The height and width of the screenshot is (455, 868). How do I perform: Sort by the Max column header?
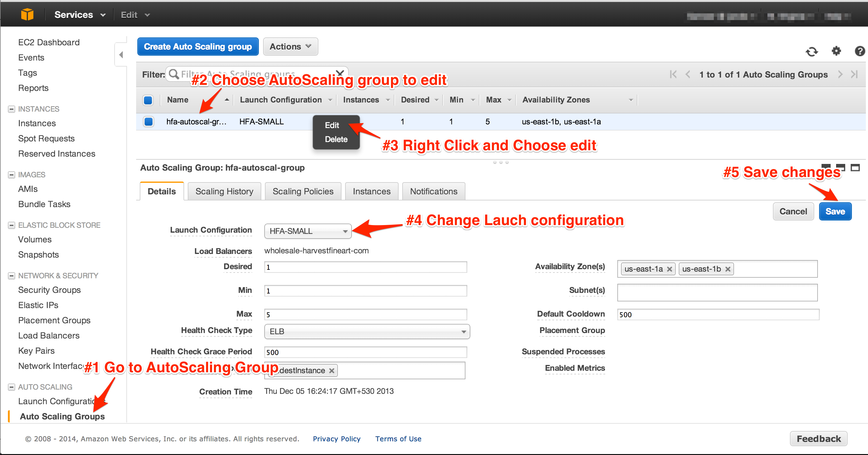(493, 100)
